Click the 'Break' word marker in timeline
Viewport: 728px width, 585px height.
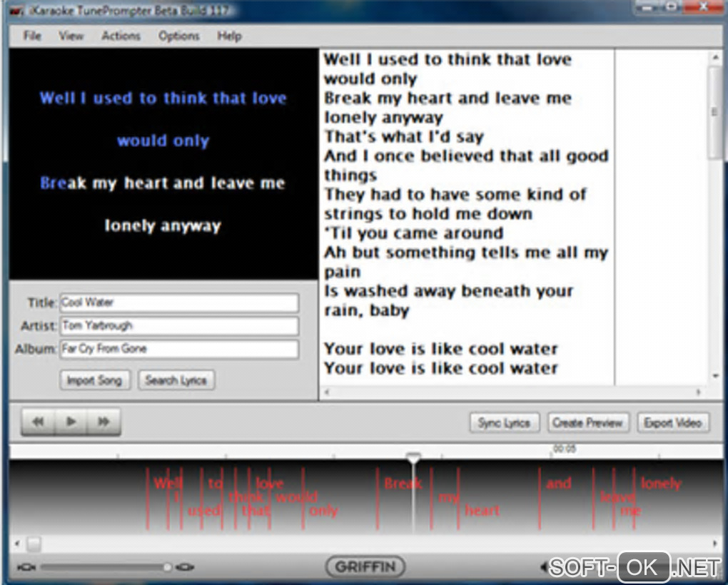(x=403, y=484)
